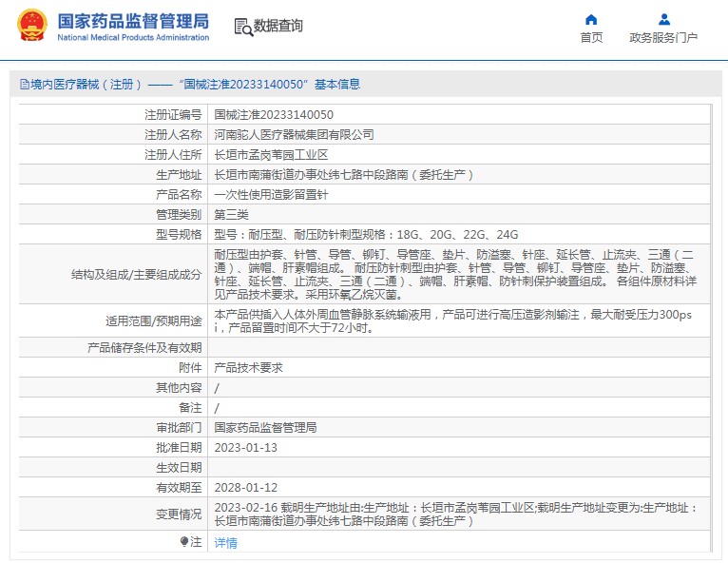This screenshot has width=728, height=563.
Task: Click the 注册证编号 row label
Action: [173, 115]
